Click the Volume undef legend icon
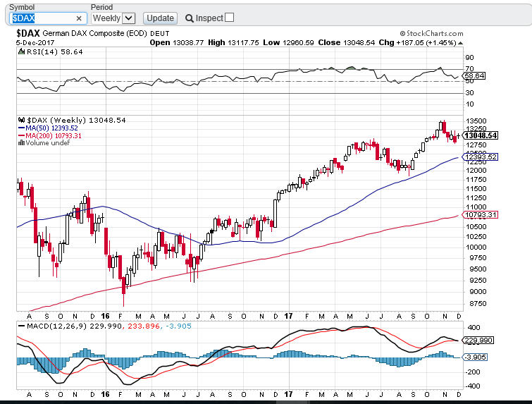Image resolution: width=532 pixels, height=404 pixels. [x=21, y=142]
